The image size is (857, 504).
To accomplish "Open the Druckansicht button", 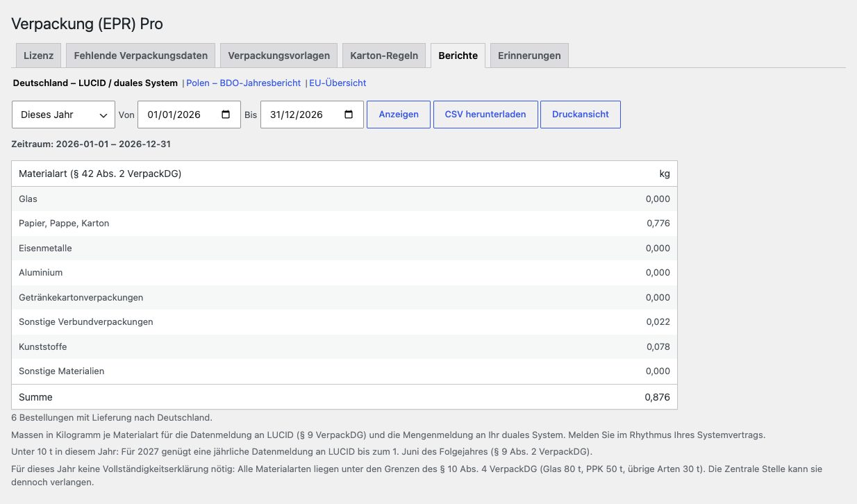I will 581,115.
